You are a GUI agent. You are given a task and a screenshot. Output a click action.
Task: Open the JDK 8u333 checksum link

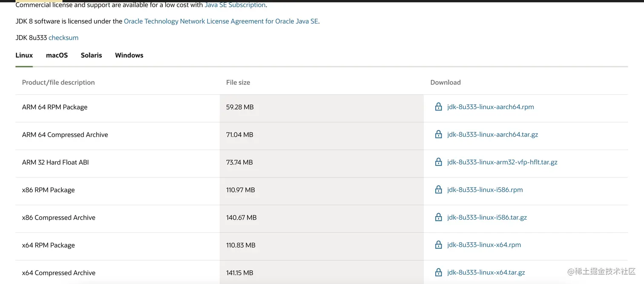63,38
